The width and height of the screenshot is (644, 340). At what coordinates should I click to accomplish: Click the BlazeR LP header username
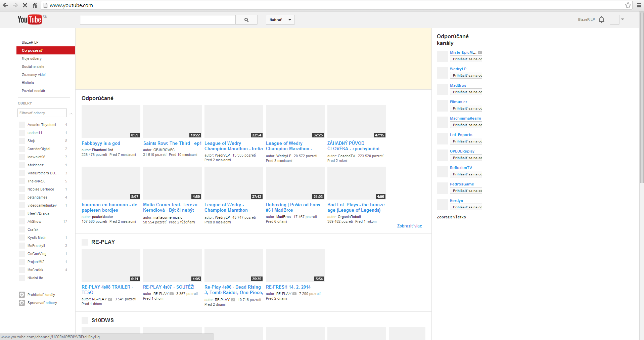coord(586,19)
